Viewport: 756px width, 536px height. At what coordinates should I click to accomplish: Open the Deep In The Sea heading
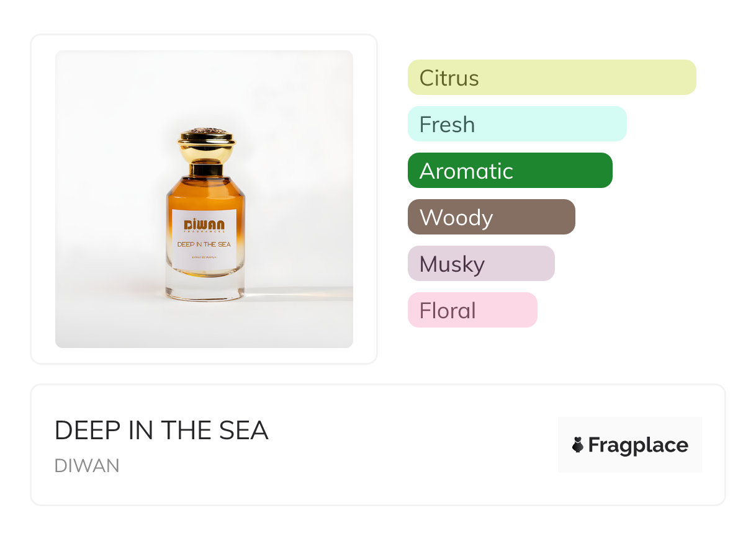pos(161,431)
